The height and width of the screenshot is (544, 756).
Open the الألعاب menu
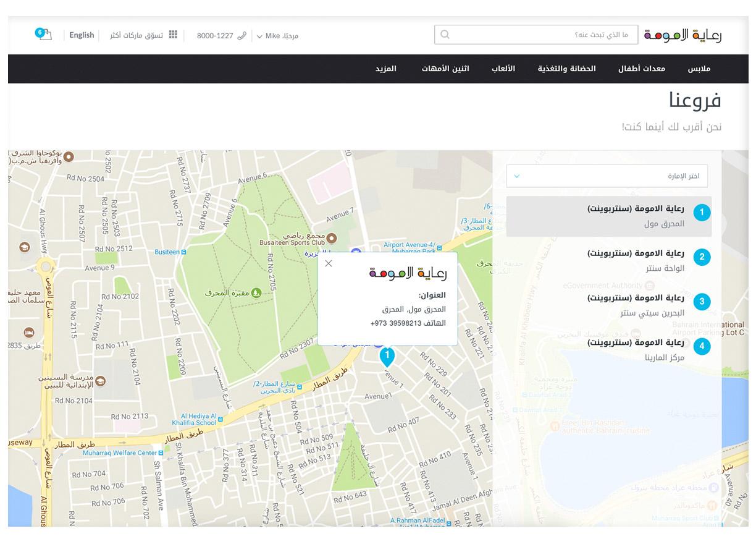[x=503, y=69]
